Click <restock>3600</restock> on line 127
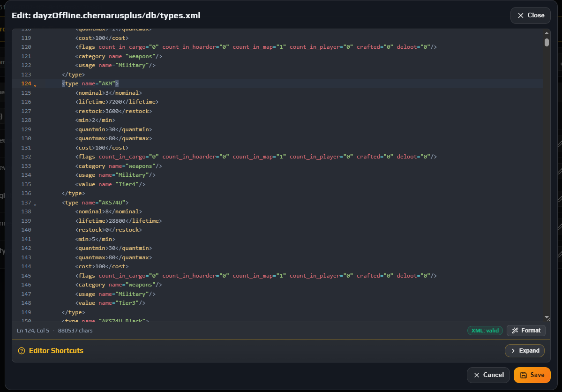Screen dimensions: 562x392 113,111
